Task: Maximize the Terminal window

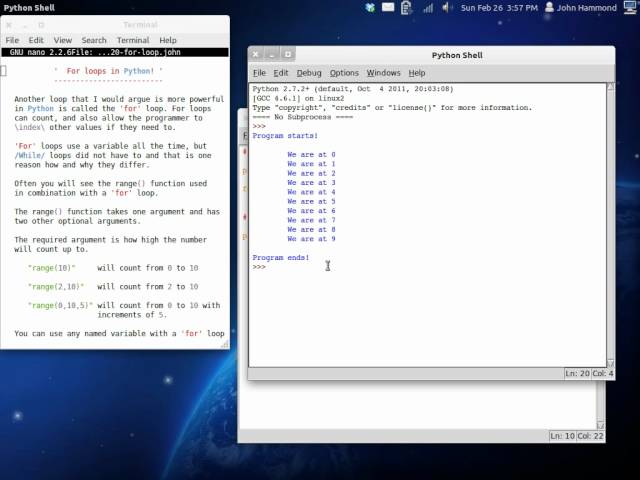Action: point(41,25)
